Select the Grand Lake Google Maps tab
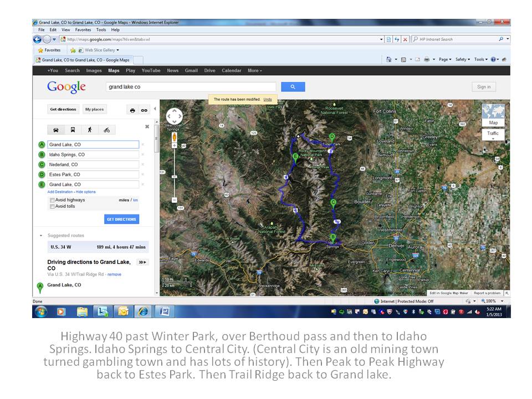 (83, 60)
